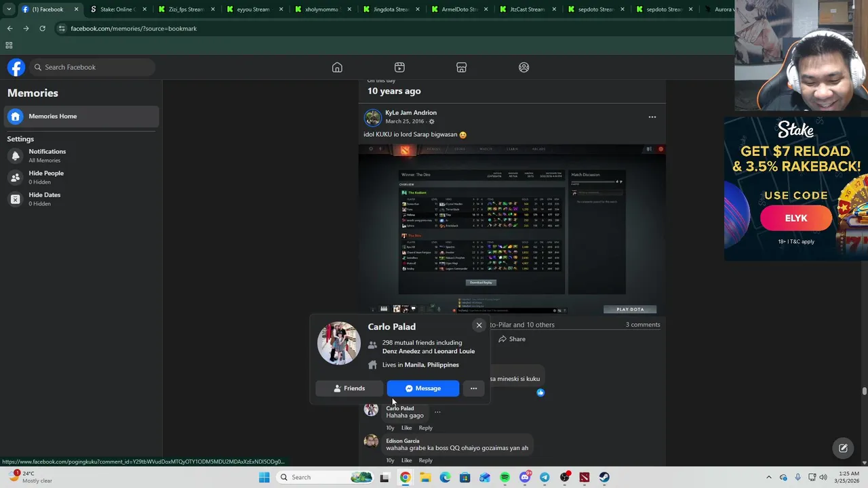Open the Reels video icon in Facebook navigation
Viewport: 868px width, 488px height.
click(x=399, y=67)
